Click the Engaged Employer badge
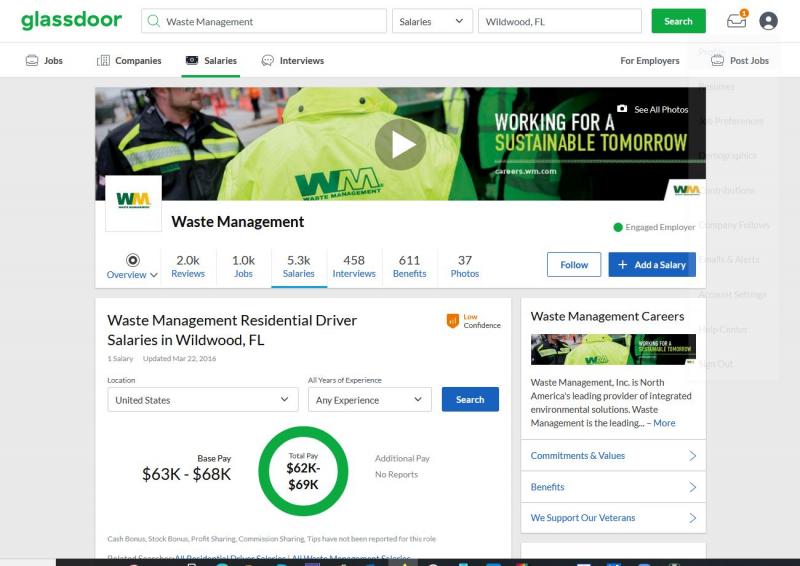This screenshot has width=800, height=566. click(654, 227)
